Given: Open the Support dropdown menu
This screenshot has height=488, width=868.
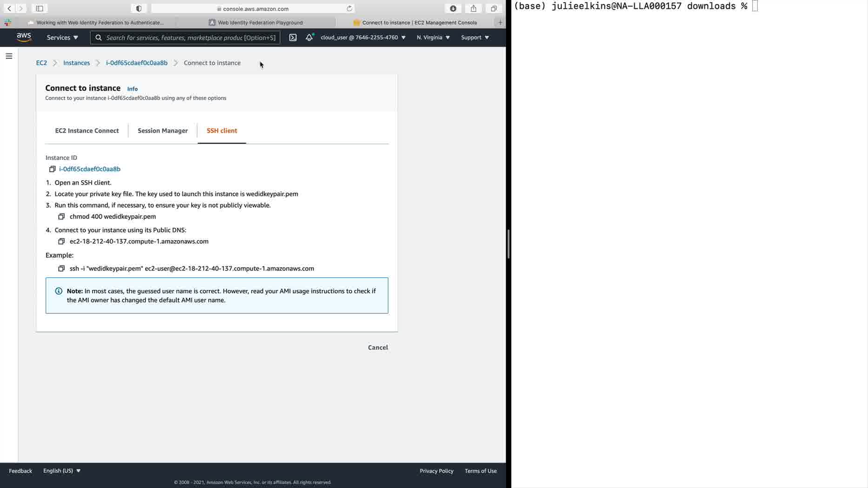Looking at the screenshot, I should 475,37.
